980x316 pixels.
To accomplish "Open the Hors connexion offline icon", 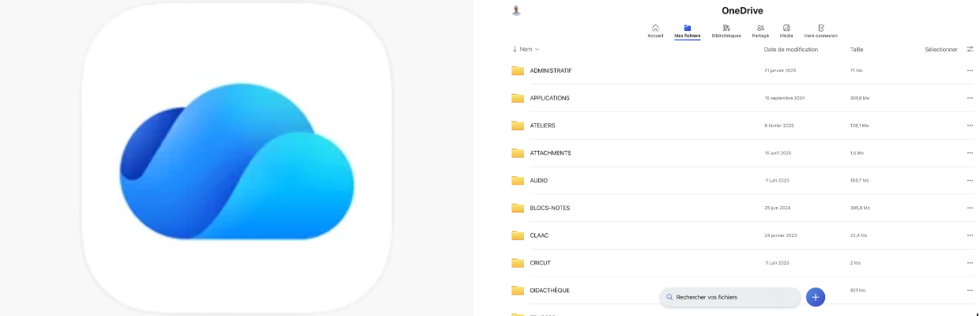I will tap(821, 28).
